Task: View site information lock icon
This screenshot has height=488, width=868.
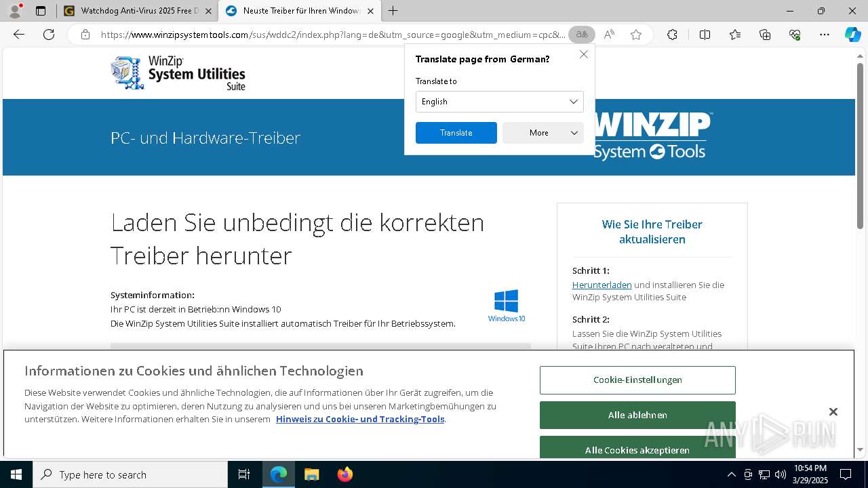Action: (85, 35)
